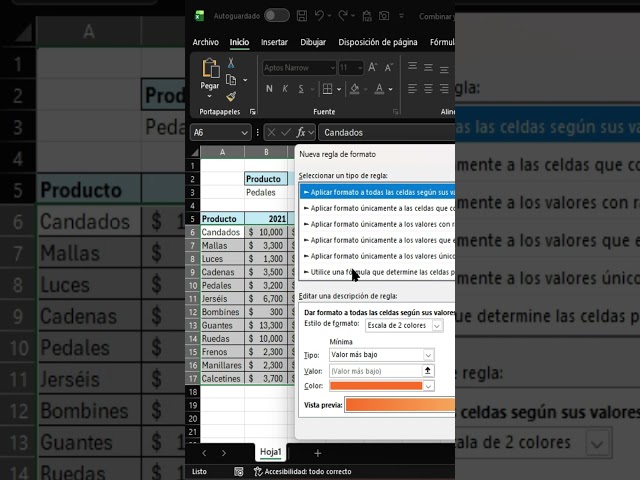The height and width of the screenshot is (480, 640).
Task: Click 'Accesibilidad: todo correcto' in status bar
Action: point(303,471)
